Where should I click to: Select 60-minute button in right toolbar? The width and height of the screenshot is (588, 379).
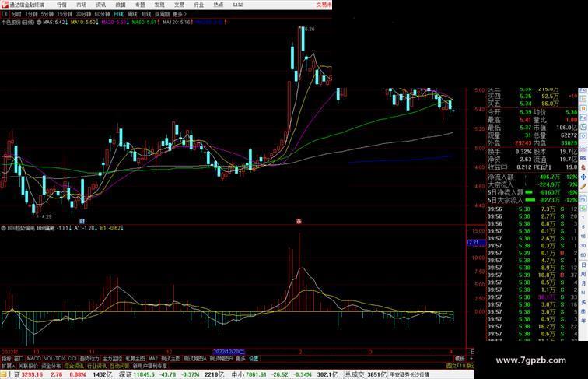583,255
